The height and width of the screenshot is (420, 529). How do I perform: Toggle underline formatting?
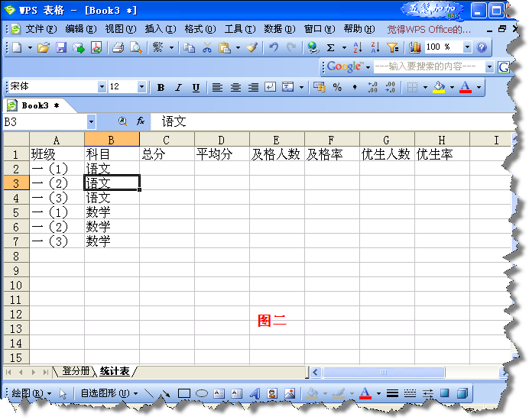coord(196,87)
